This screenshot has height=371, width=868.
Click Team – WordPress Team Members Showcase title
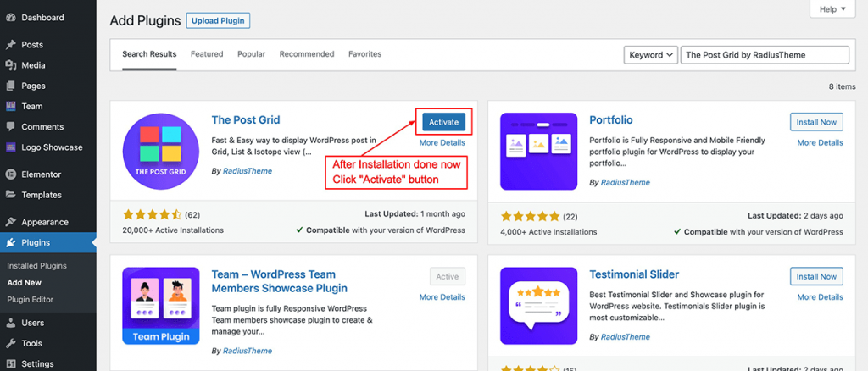pyautogui.click(x=280, y=281)
